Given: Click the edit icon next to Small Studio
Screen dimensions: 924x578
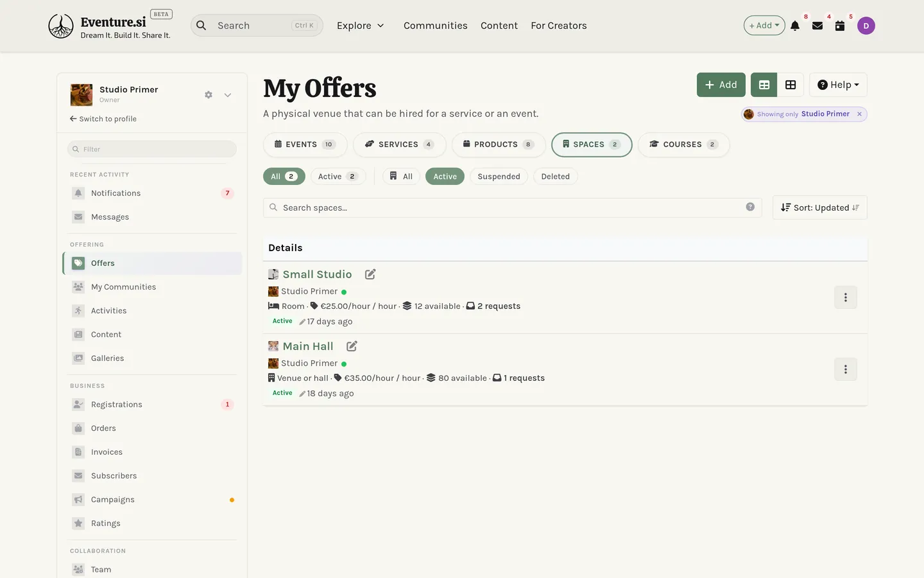Looking at the screenshot, I should pyautogui.click(x=370, y=274).
